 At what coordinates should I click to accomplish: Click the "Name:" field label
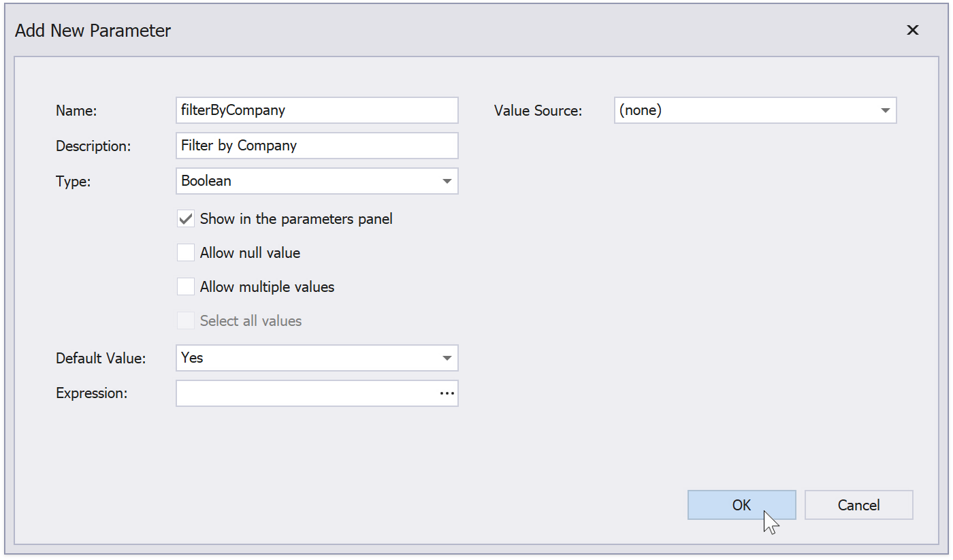76,111
